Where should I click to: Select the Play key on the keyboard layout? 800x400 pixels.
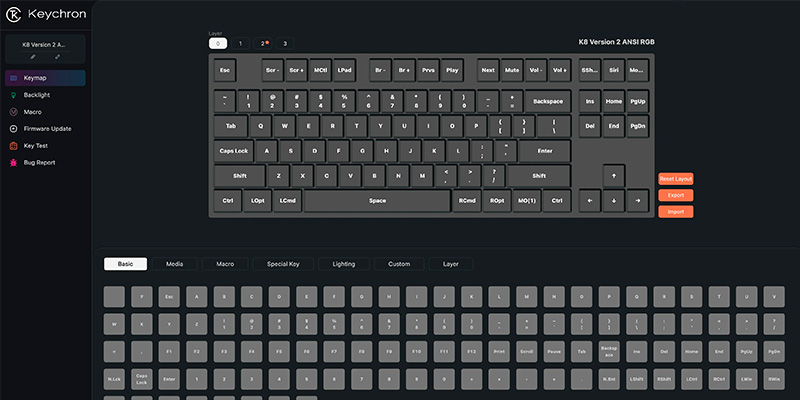[x=452, y=70]
